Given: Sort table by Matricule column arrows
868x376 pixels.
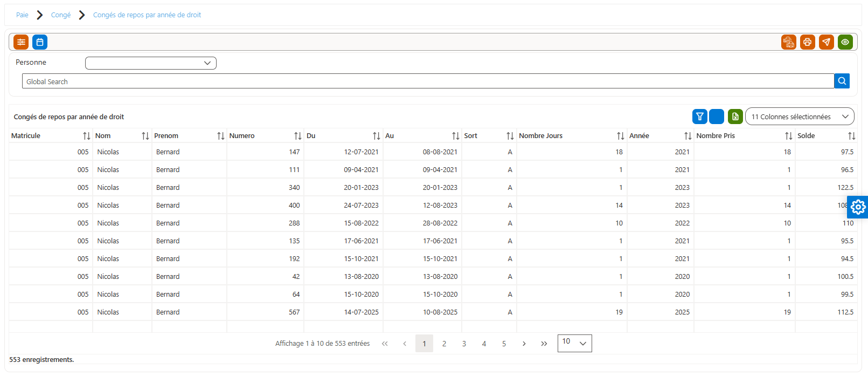Looking at the screenshot, I should coord(87,136).
